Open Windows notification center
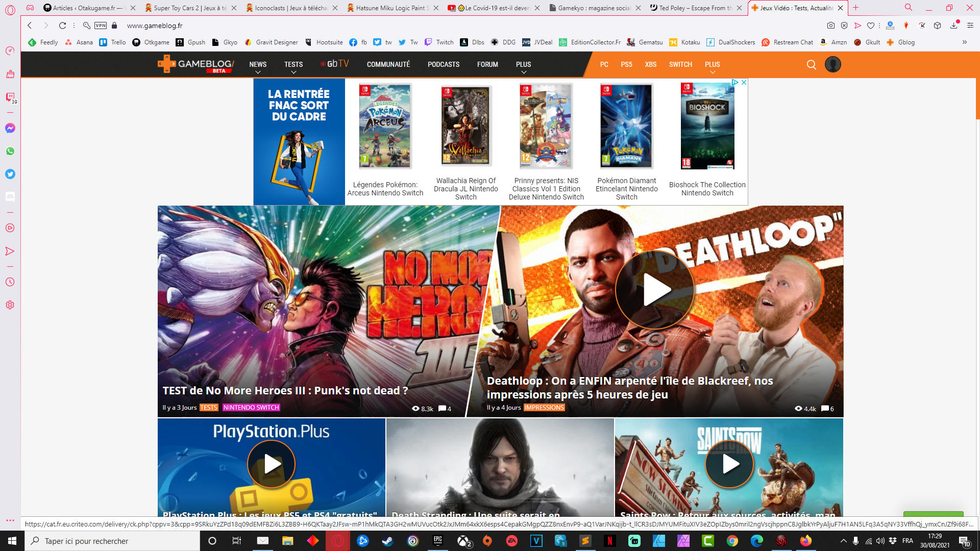This screenshot has height=551, width=980. [964, 541]
